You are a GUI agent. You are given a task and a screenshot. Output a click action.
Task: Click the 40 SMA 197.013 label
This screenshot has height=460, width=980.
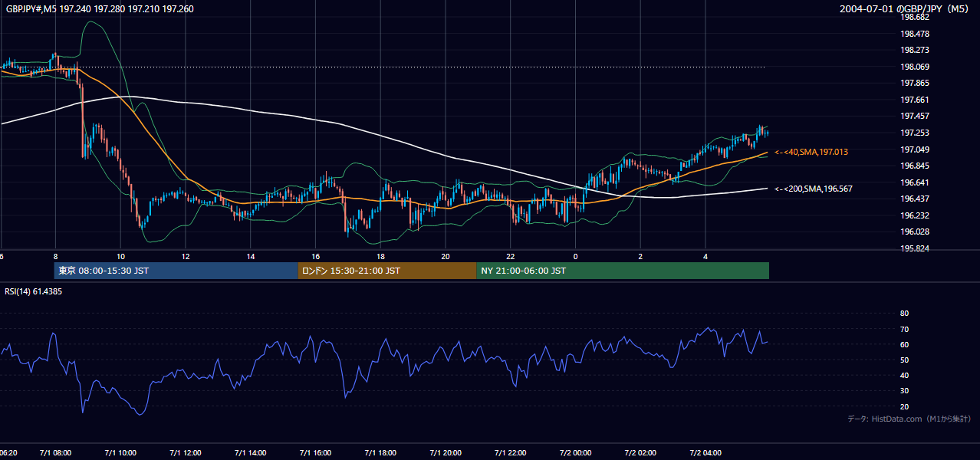811,153
